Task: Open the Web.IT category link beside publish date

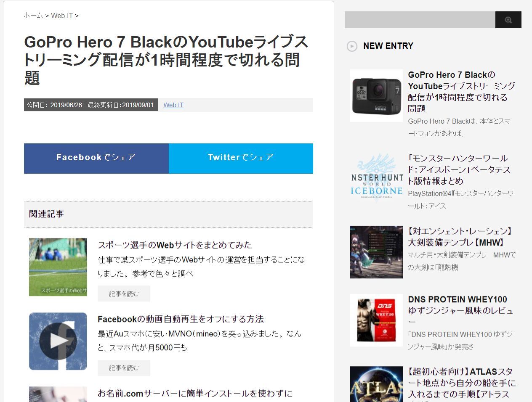Action: click(173, 105)
